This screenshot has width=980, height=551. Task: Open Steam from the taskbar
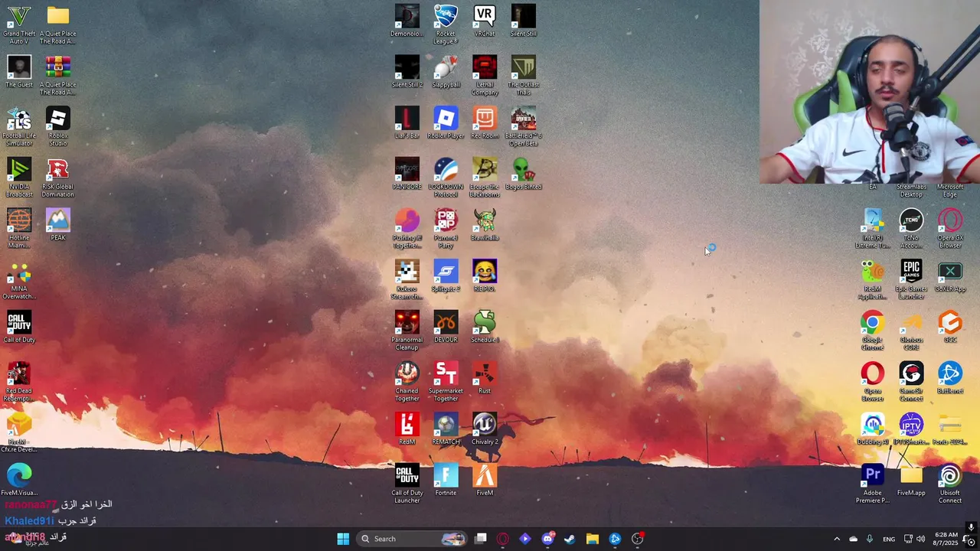[x=570, y=539]
